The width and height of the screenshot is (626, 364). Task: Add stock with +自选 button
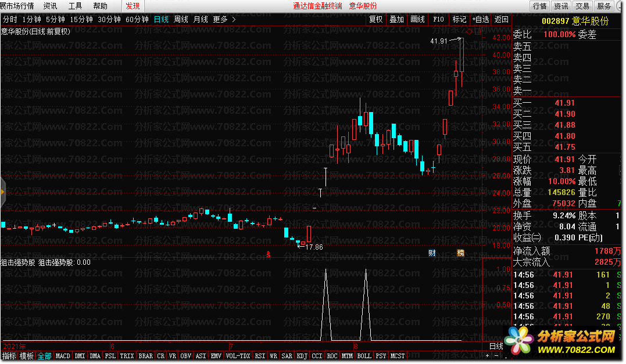pyautogui.click(x=481, y=19)
